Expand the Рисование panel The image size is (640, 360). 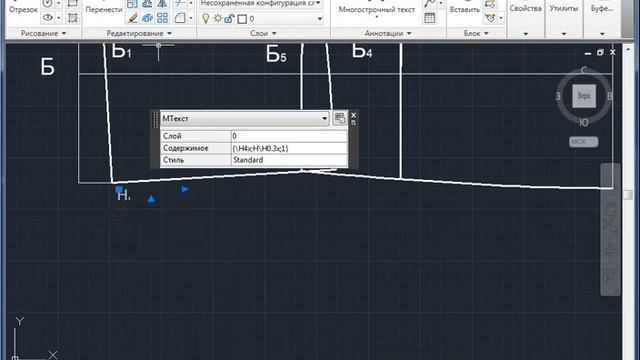pos(43,33)
